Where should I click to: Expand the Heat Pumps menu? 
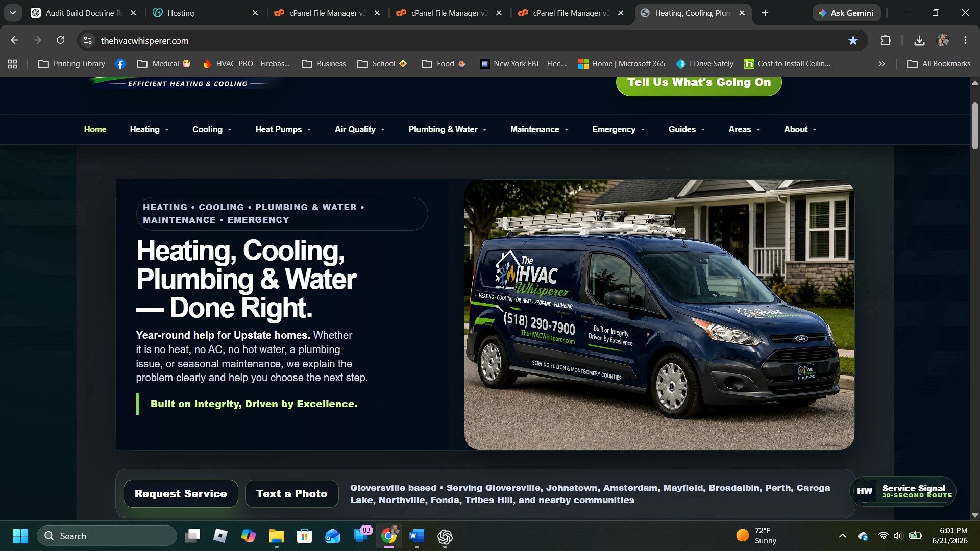(283, 129)
